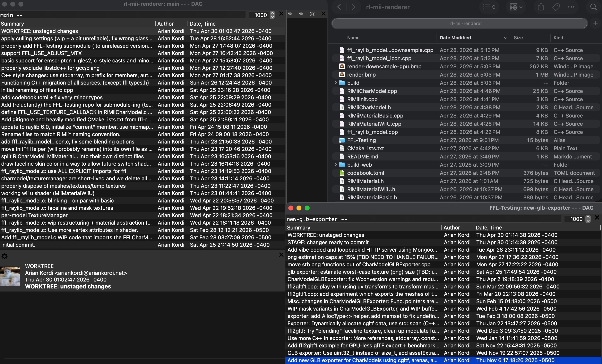This screenshot has width=602, height=364.
Task: Expand the build folder disclosure triangle
Action: (x=336, y=83)
